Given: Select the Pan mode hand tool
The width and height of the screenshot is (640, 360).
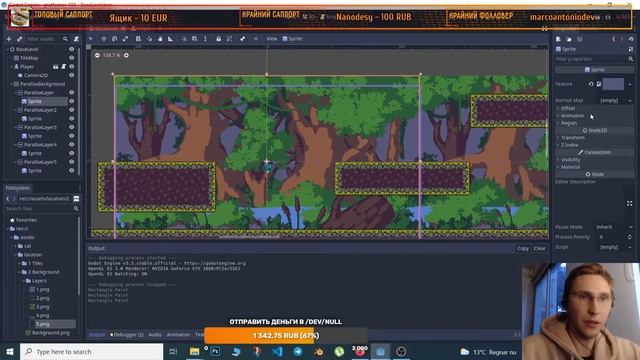Looking at the screenshot, I should coord(160,39).
